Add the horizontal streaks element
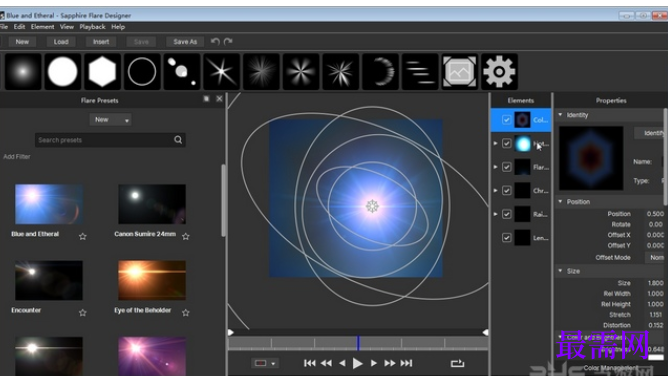 (420, 72)
